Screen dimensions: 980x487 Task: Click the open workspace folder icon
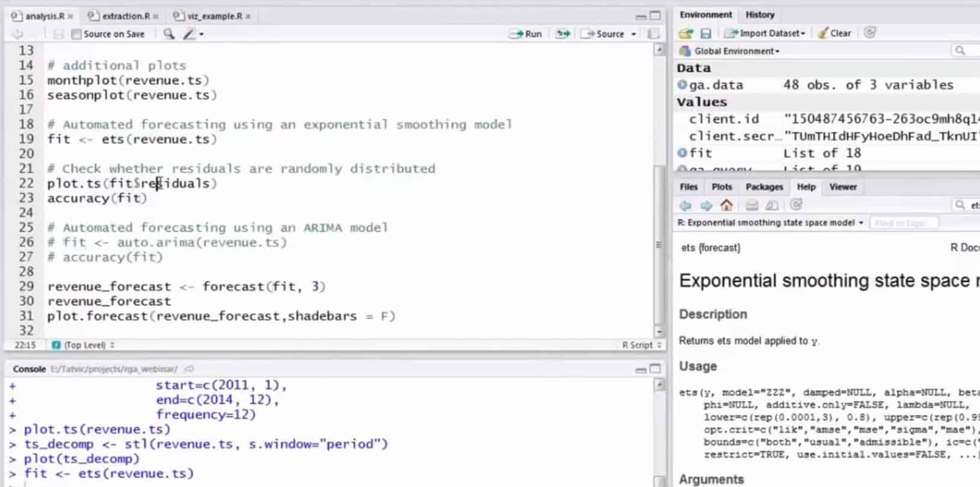(686, 34)
